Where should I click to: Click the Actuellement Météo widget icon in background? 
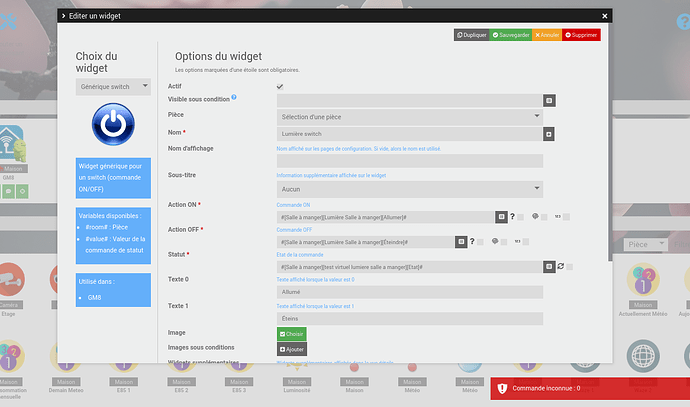pos(643,279)
